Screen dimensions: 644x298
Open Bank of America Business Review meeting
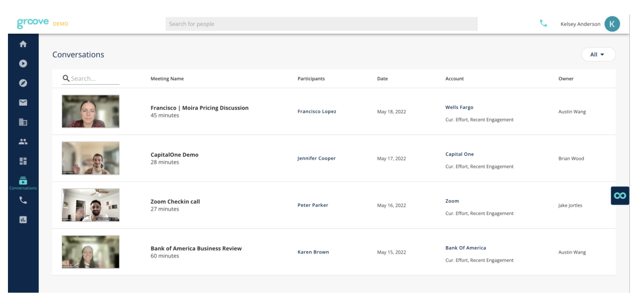pos(196,248)
